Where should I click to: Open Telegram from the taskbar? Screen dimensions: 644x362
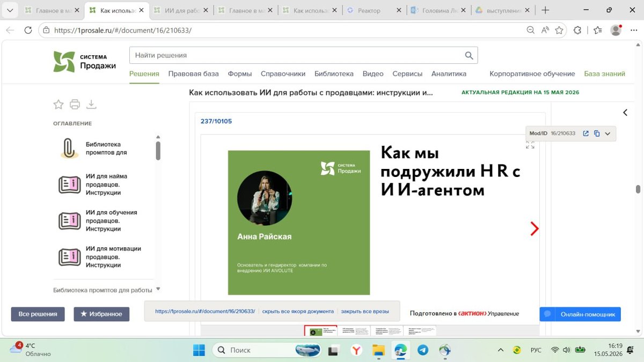(x=423, y=350)
